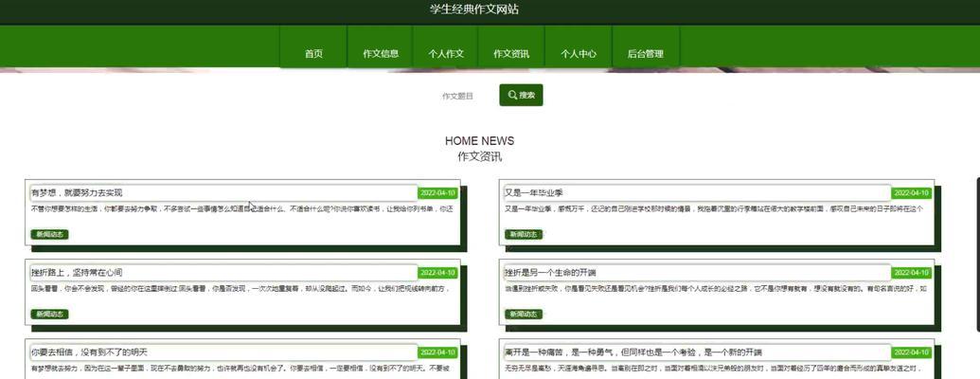Click the page scrollbar on the right edge
The width and height of the screenshot is (980, 379).
click(x=977, y=253)
